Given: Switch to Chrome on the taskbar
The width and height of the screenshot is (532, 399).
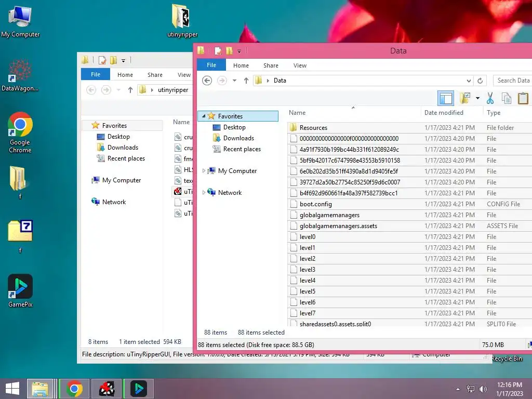Looking at the screenshot, I should click(74, 389).
